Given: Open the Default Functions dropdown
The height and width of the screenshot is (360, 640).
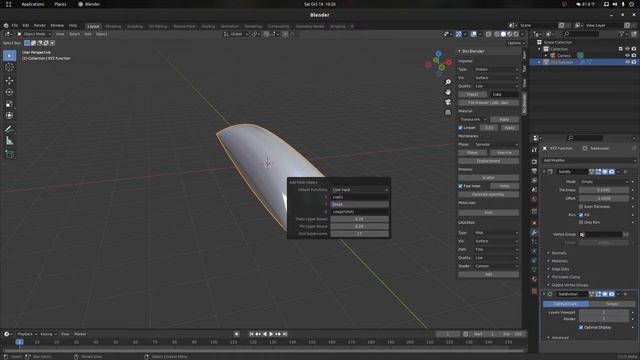Looking at the screenshot, I should click(360, 190).
